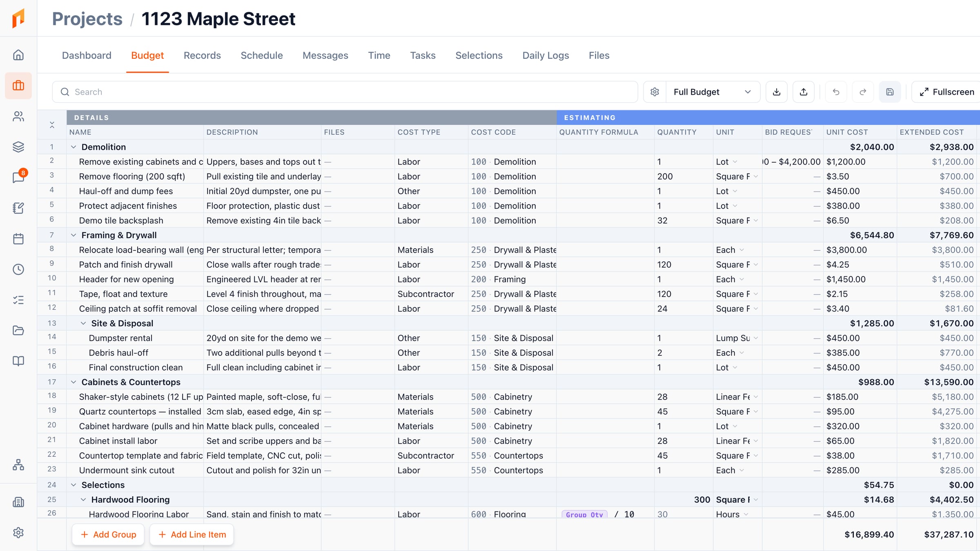Click the undo arrow icon
Viewport: 980px width, 551px height.
[x=836, y=92]
